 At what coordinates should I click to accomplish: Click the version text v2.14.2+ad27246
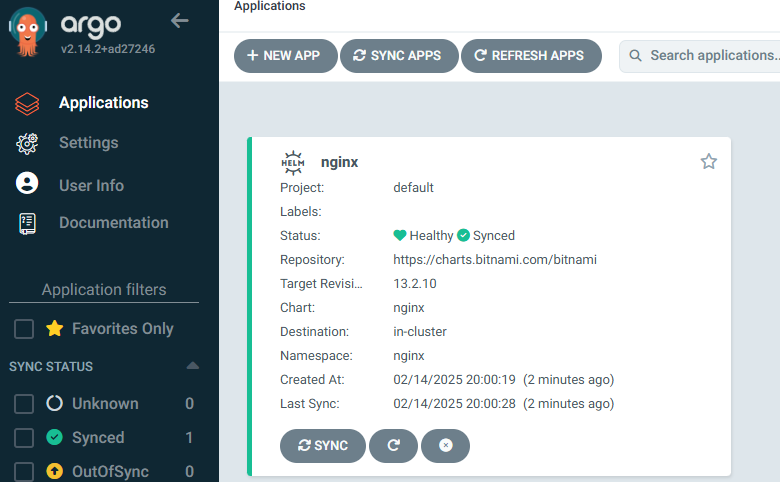pyautogui.click(x=107, y=49)
